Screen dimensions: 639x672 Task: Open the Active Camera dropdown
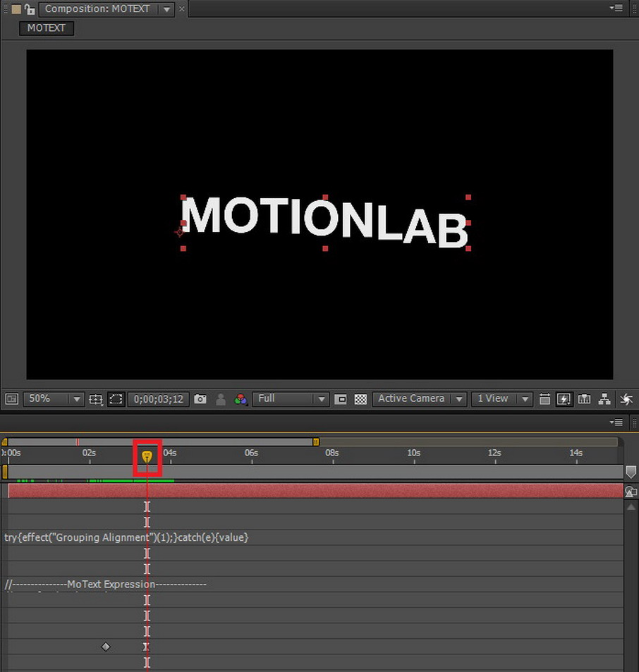coord(419,399)
